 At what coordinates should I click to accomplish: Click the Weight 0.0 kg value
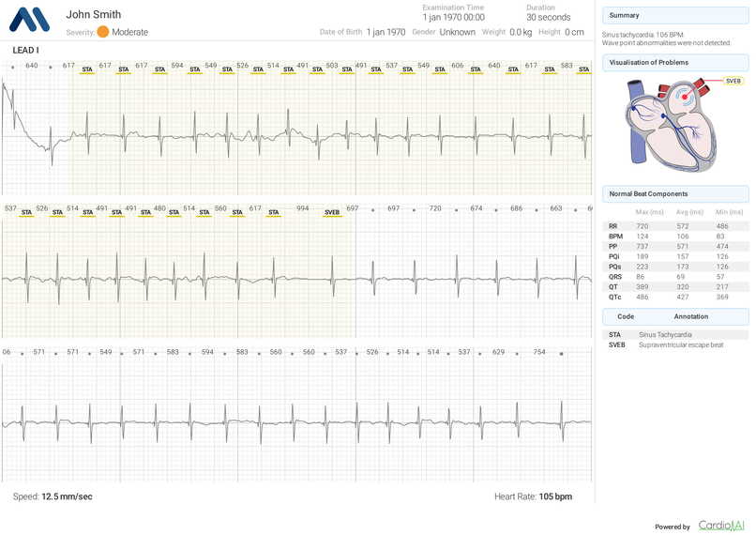(x=521, y=32)
